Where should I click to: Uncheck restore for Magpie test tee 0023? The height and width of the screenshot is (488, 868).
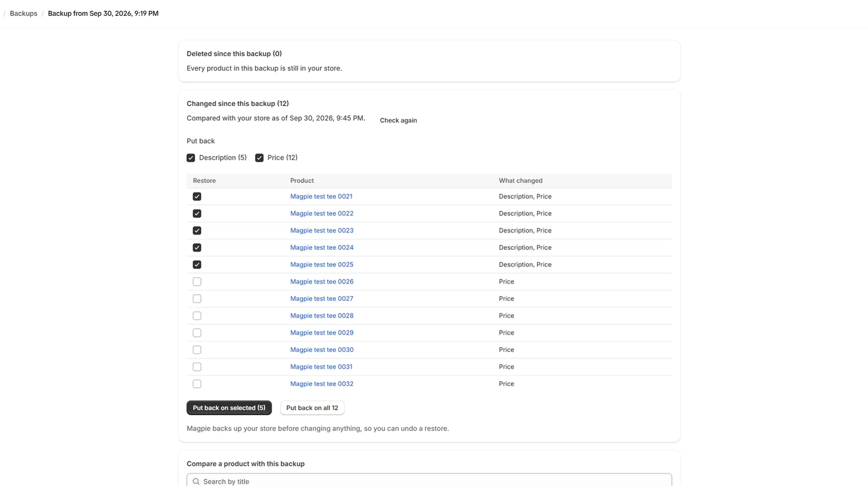click(x=197, y=230)
